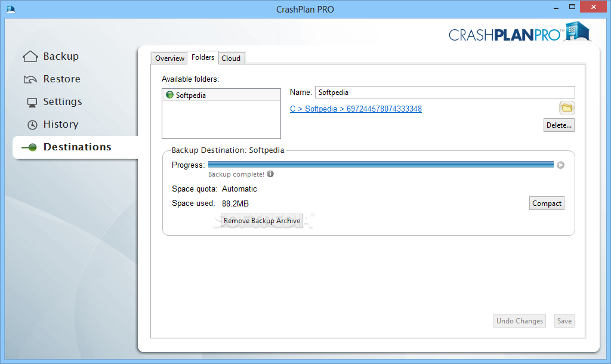
Task: Click the '88.2MB' space used value
Action: (235, 203)
